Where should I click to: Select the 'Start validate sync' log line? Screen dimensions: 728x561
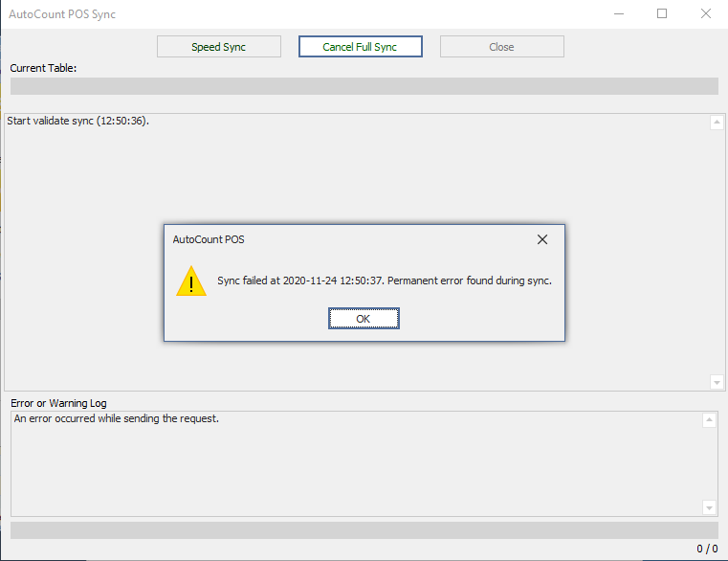[78, 121]
